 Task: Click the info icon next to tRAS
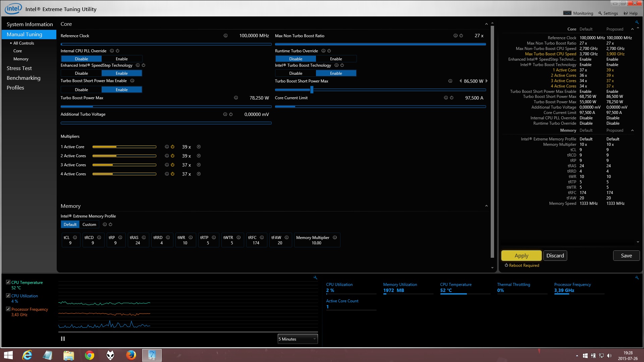click(144, 237)
